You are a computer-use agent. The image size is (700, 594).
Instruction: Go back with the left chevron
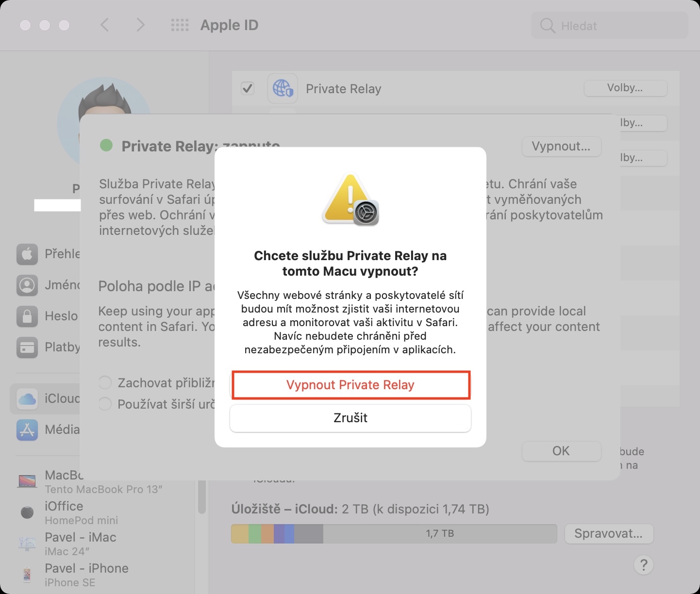(104, 25)
